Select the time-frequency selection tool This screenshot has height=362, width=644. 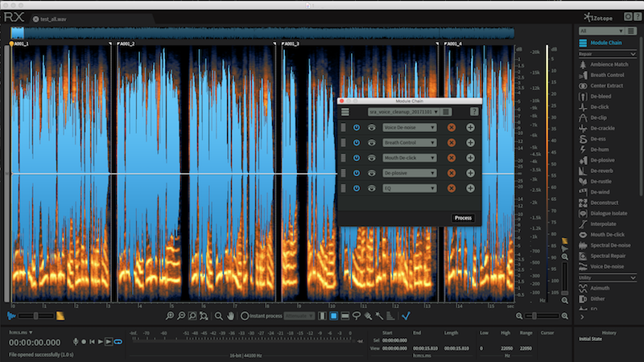333,316
